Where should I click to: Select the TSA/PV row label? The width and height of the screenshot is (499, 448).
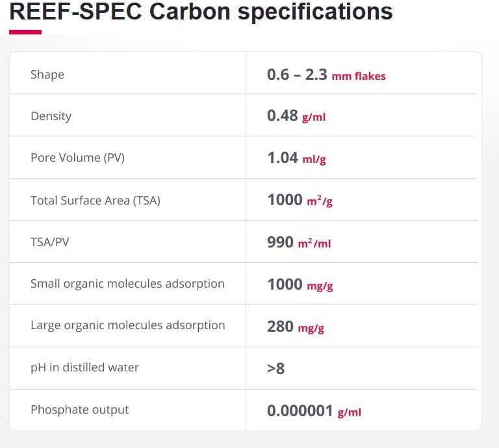pyautogui.click(x=51, y=242)
